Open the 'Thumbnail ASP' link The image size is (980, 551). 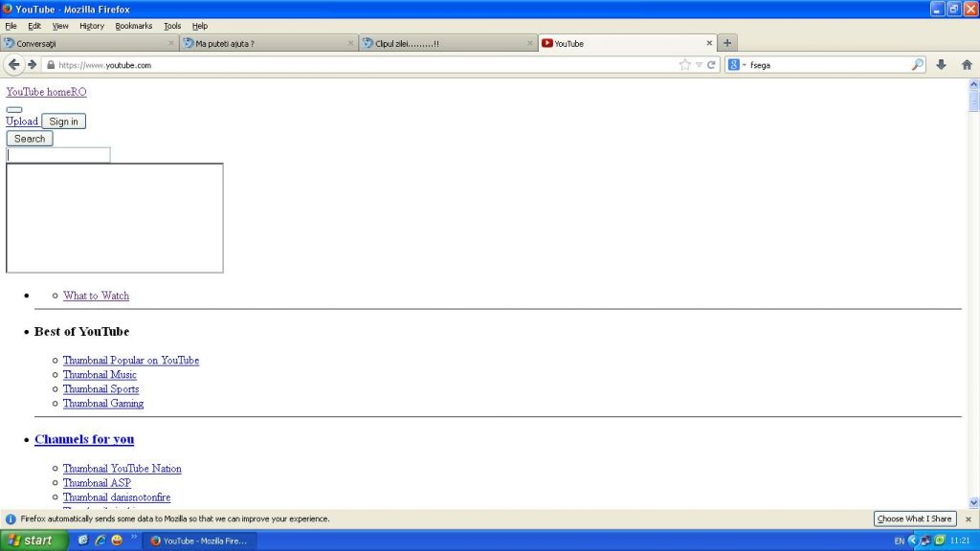(97, 483)
